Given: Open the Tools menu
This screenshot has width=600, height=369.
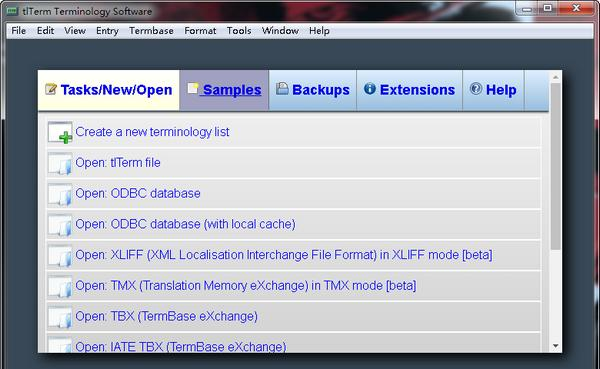Looking at the screenshot, I should pyautogui.click(x=239, y=31).
